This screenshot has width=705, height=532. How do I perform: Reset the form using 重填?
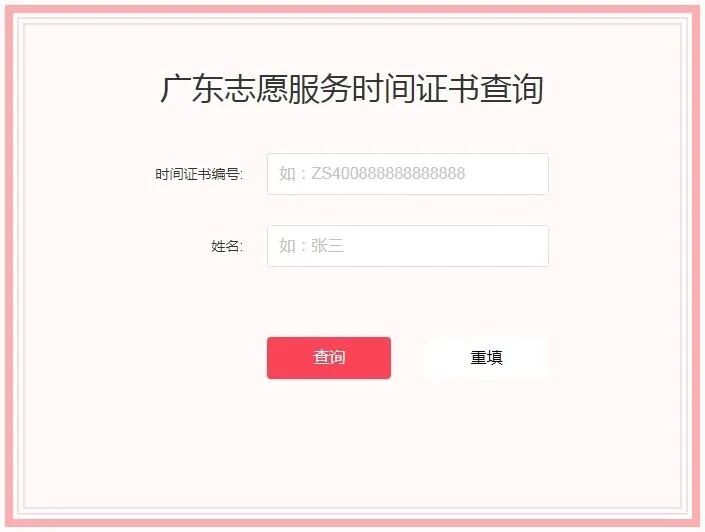point(486,358)
